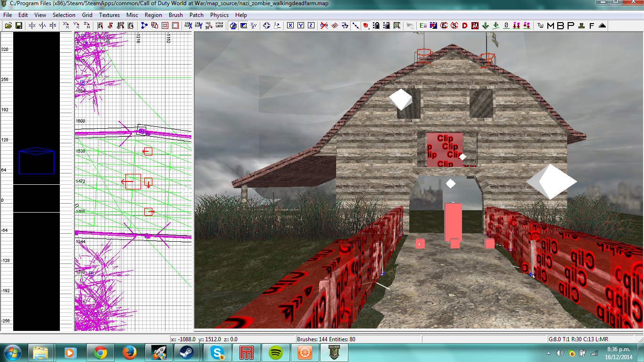This screenshot has height=362, width=644.
Task: Open the Brush menu
Action: (176, 15)
